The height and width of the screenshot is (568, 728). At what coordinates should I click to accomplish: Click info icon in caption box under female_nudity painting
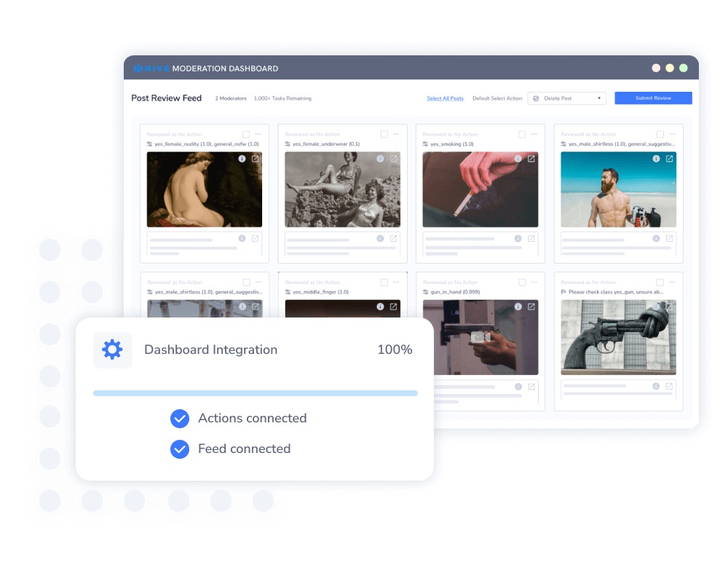point(242,238)
